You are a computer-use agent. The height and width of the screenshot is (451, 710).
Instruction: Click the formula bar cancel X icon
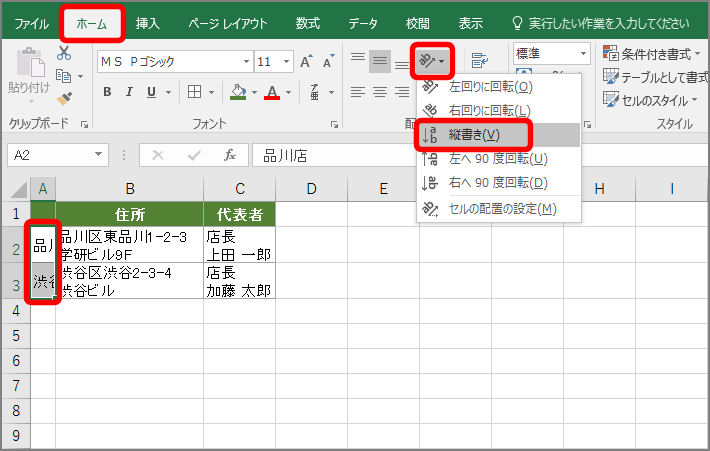coord(158,155)
